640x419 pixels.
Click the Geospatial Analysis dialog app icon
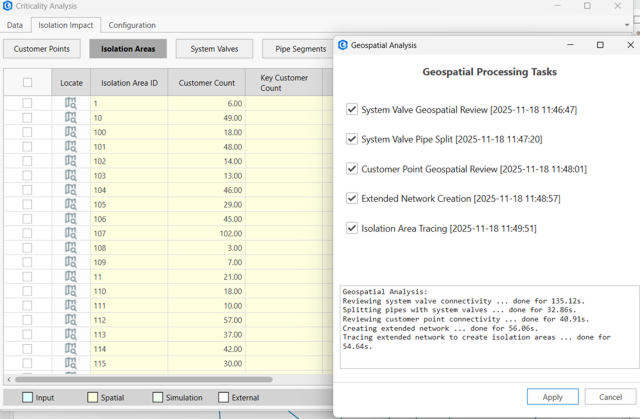click(x=344, y=45)
